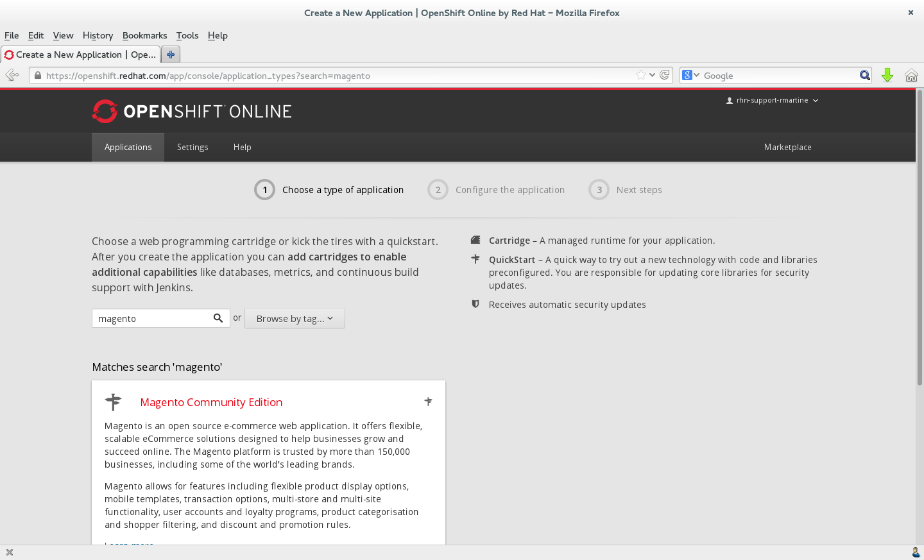The image size is (924, 560).
Task: Click the padlock site identity icon
Action: coord(38,76)
